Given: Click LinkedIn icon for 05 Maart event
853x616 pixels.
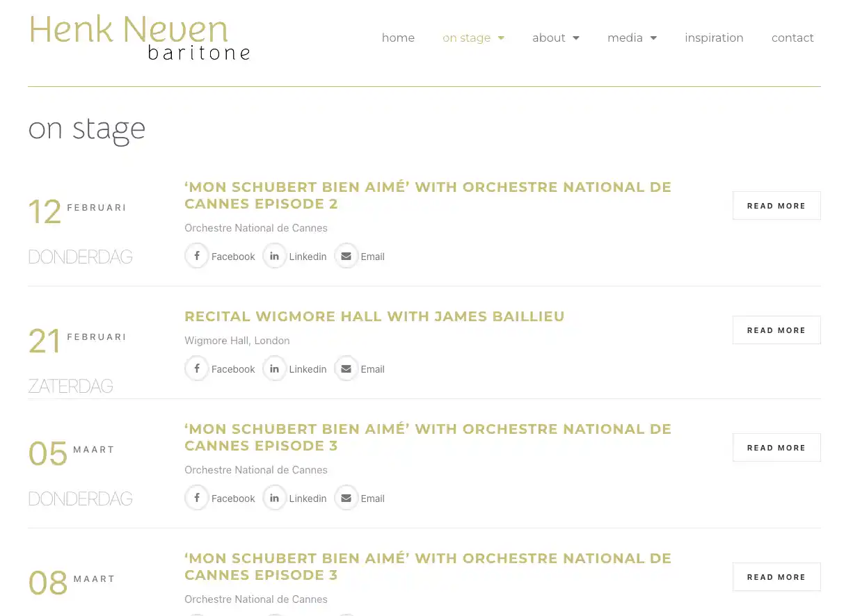Looking at the screenshot, I should coord(274,498).
